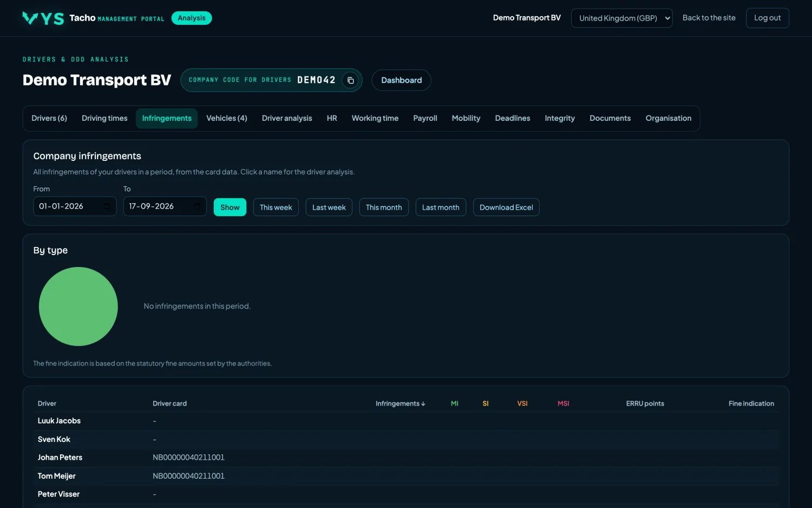
Task: Go to the Vehicles (4) tab
Action: coord(227,118)
